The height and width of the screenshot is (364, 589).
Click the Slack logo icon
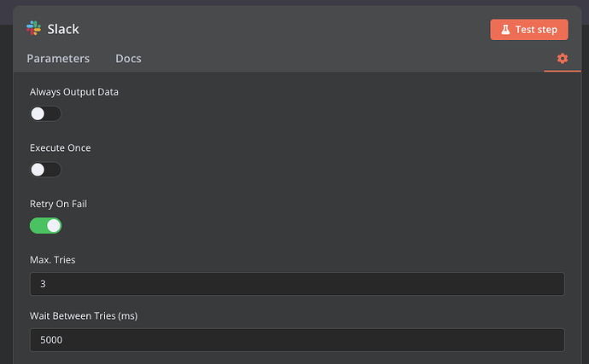pyautogui.click(x=34, y=28)
